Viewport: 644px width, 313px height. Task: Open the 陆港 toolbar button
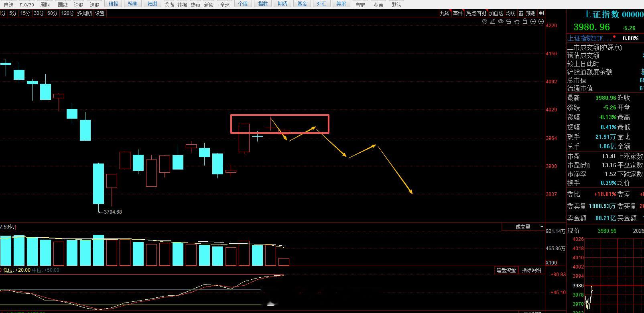pyautogui.click(x=152, y=4)
